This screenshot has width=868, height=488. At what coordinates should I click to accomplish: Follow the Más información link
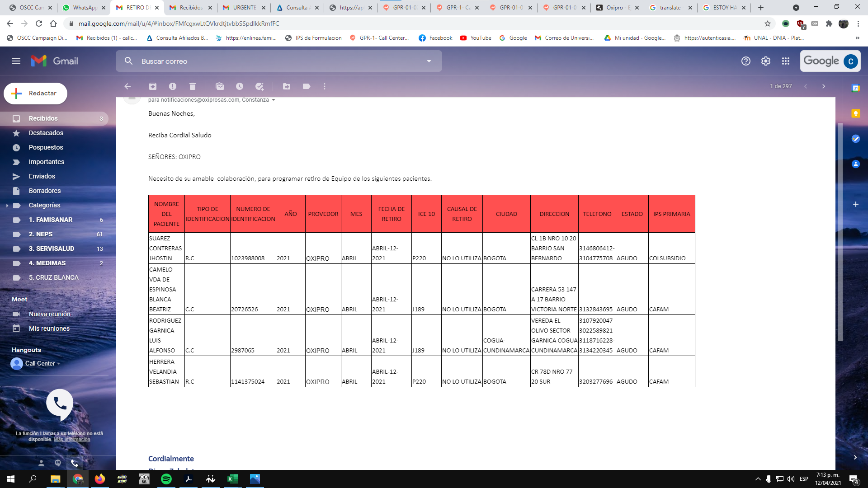(x=72, y=439)
